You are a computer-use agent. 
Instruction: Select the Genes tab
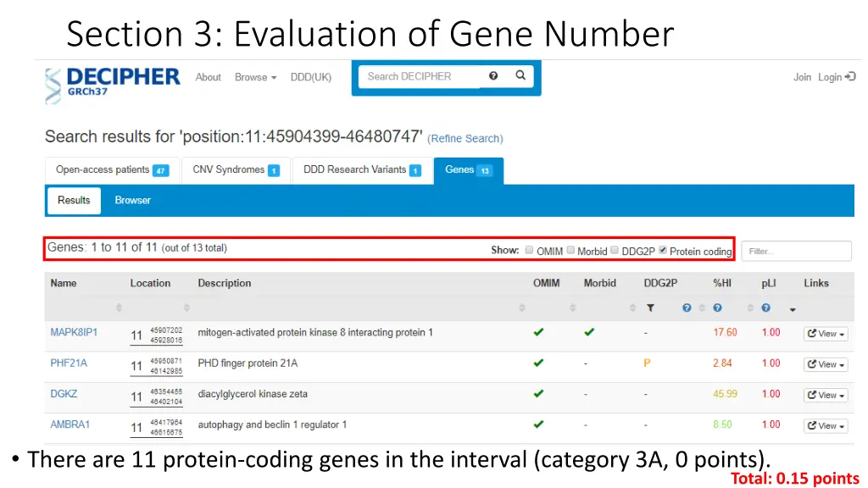pos(468,169)
